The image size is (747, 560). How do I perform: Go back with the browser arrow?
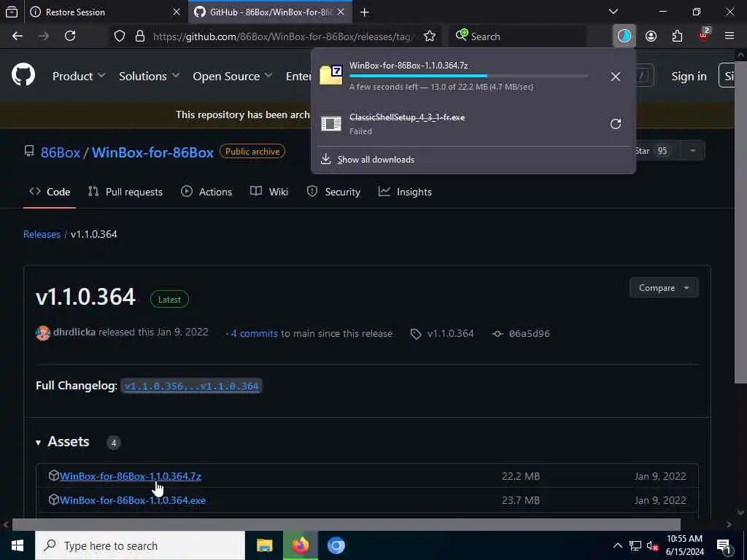18,36
